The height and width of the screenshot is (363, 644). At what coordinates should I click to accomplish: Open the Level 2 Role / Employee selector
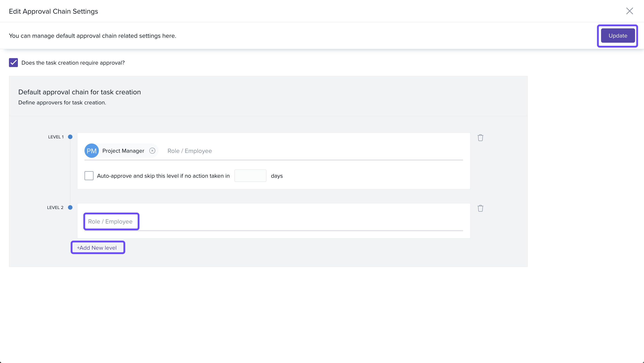click(x=110, y=222)
